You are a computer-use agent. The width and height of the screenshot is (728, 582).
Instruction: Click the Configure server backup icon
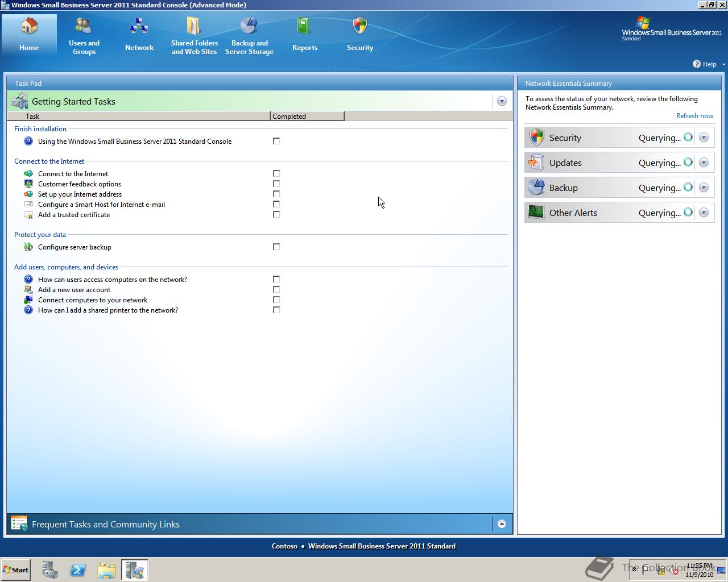tap(28, 247)
